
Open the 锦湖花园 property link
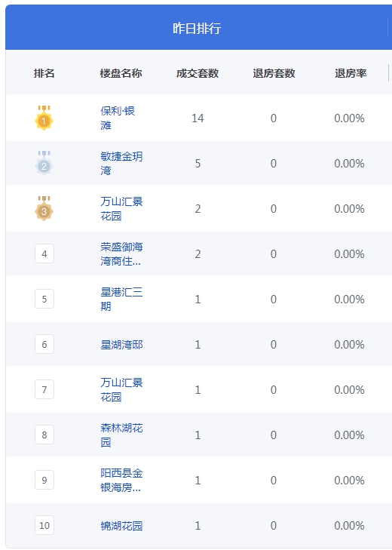tap(121, 525)
